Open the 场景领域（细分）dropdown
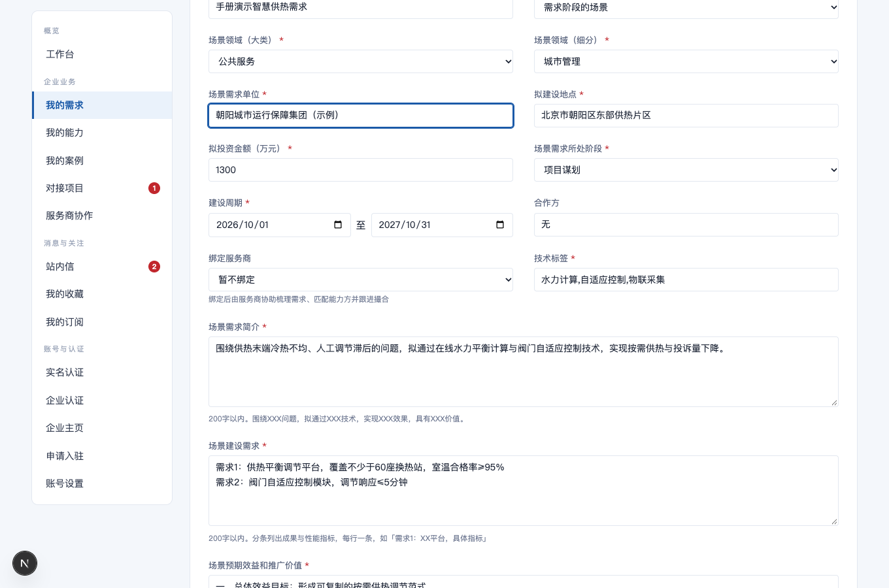The width and height of the screenshot is (889, 588). pyautogui.click(x=686, y=61)
